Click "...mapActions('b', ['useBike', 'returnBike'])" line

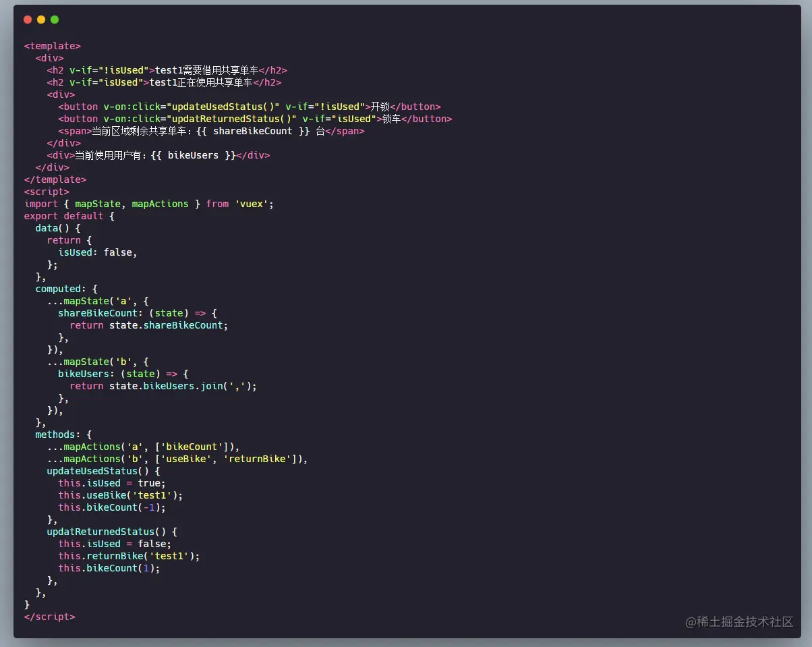tap(177, 459)
